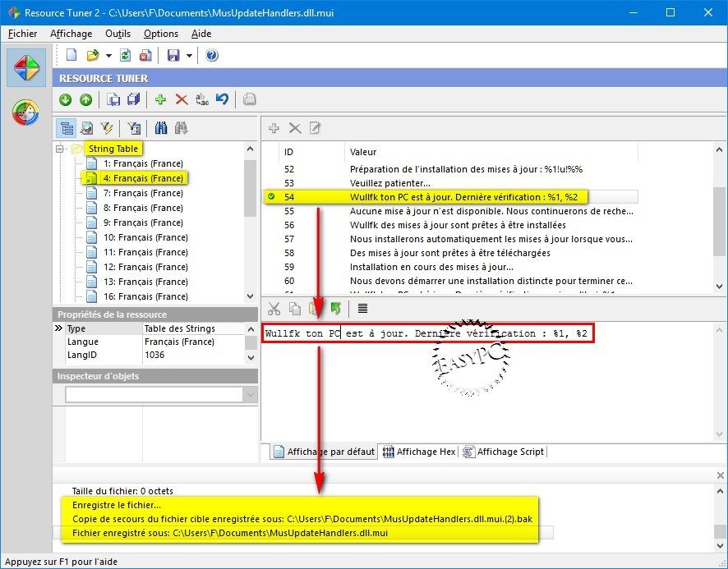This screenshot has width=728, height=569.
Task: Select the String Table folder
Action: [113, 149]
